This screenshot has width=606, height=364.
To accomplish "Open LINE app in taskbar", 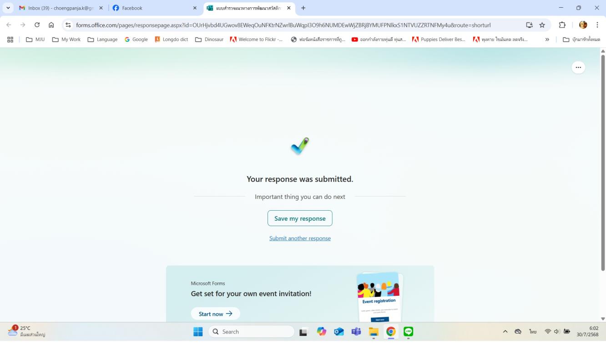I will coord(408,332).
